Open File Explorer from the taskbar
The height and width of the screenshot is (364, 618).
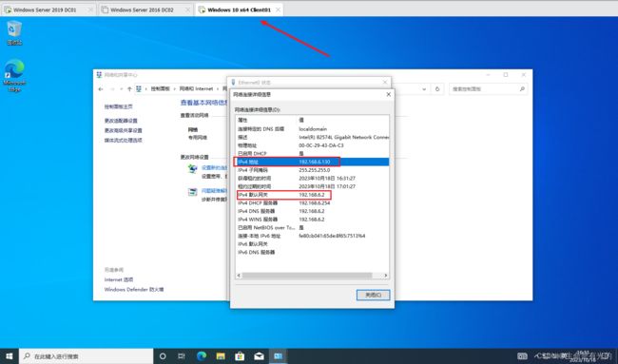(221, 356)
